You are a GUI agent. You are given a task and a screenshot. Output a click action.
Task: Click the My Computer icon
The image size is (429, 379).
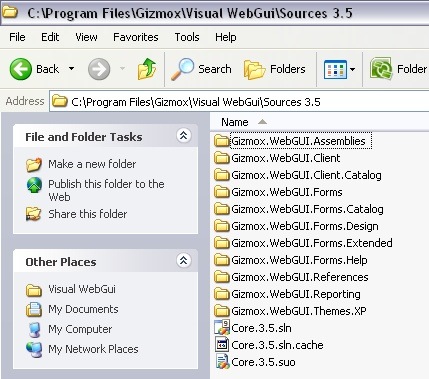point(35,329)
